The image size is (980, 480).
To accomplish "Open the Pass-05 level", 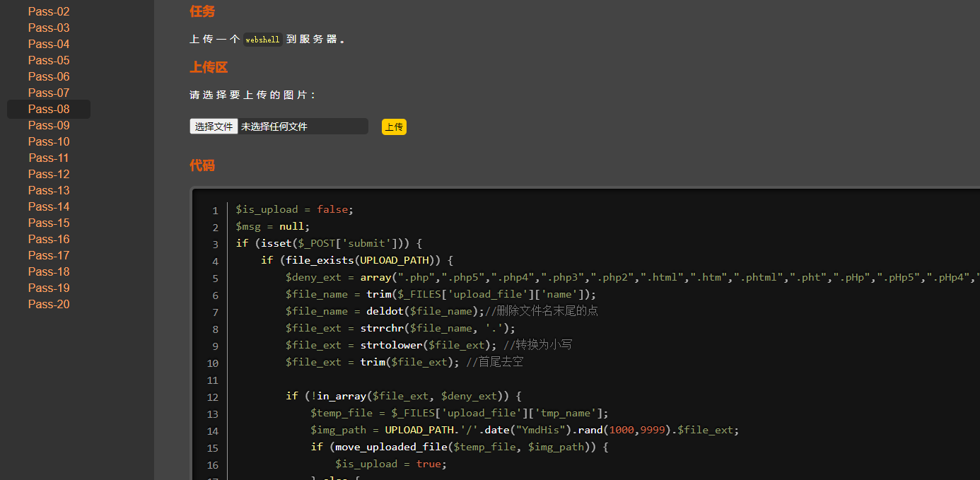I will (49, 60).
